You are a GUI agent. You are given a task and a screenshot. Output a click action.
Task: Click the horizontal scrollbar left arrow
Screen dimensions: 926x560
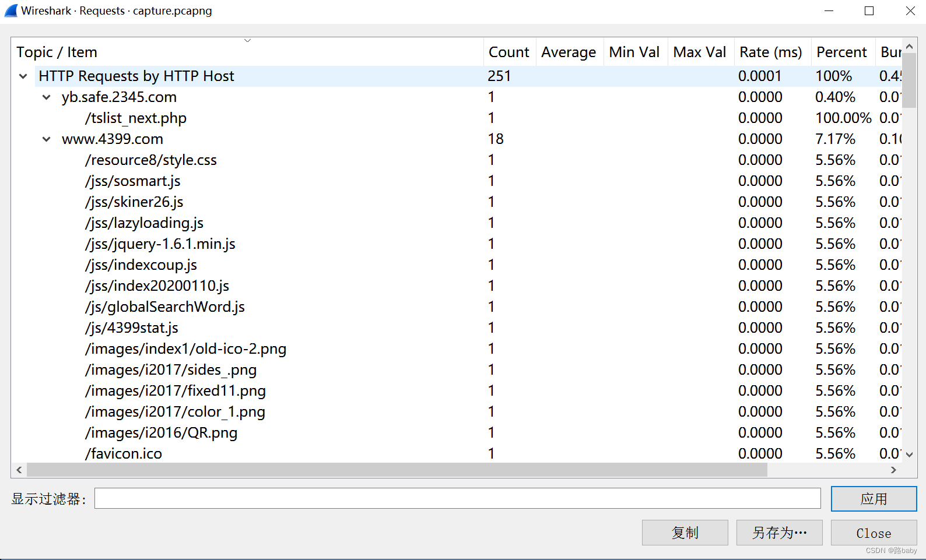[19, 470]
